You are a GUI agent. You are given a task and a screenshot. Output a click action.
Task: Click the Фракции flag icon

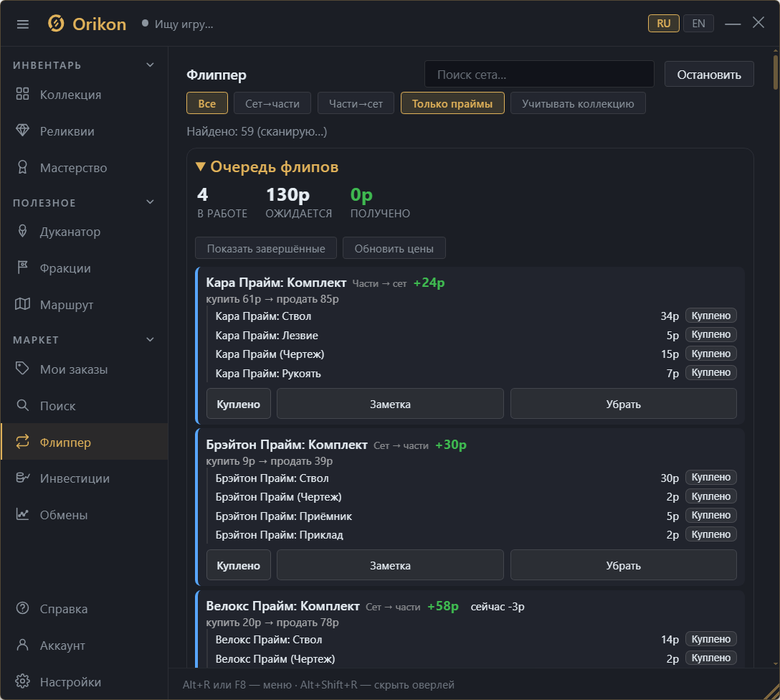coord(22,268)
